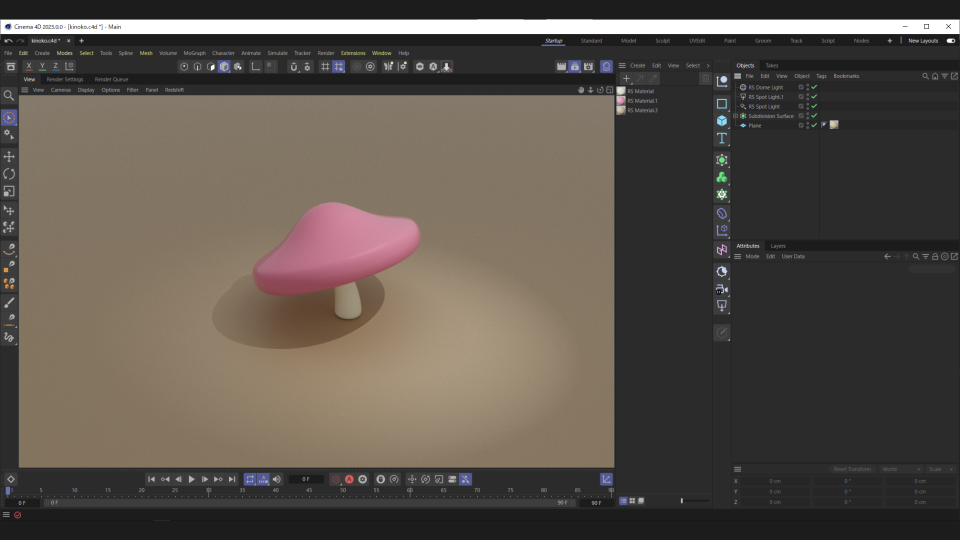This screenshot has height=540, width=960.
Task: Toggle enable snapping icon
Action: point(293,66)
